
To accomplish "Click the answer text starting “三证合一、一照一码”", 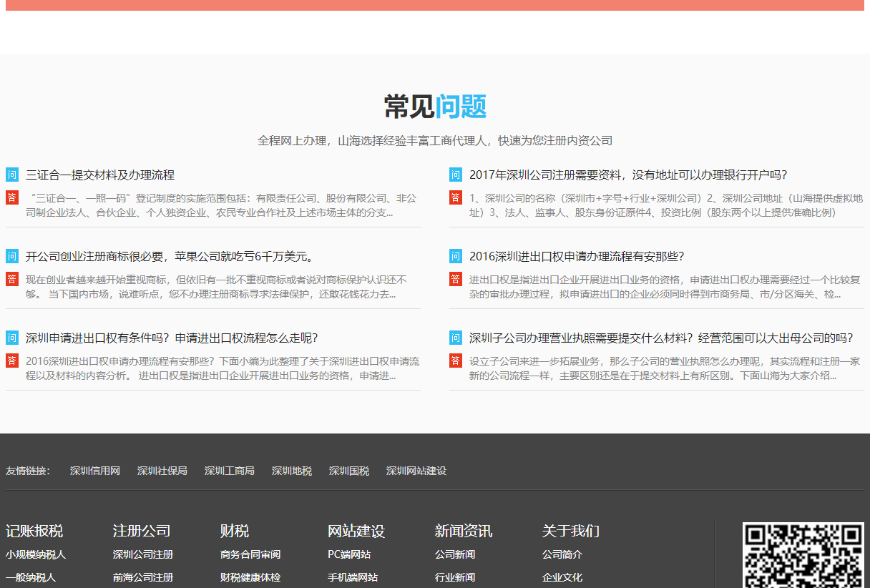I will [x=222, y=205].
